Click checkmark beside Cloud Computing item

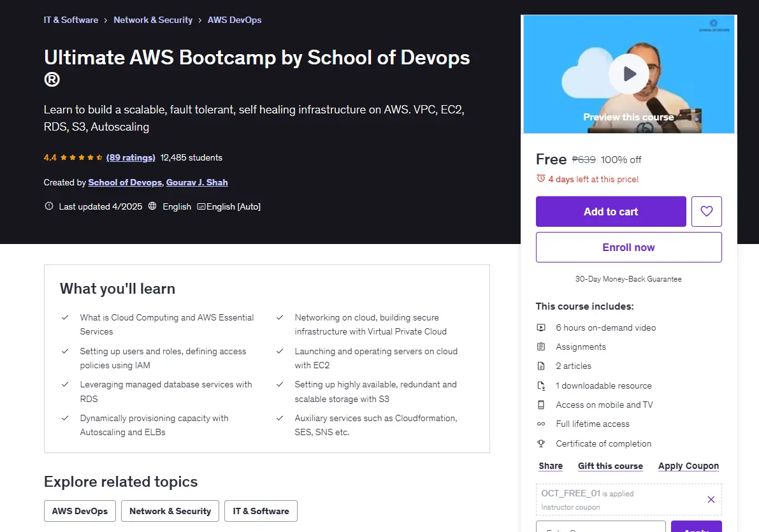(x=65, y=317)
